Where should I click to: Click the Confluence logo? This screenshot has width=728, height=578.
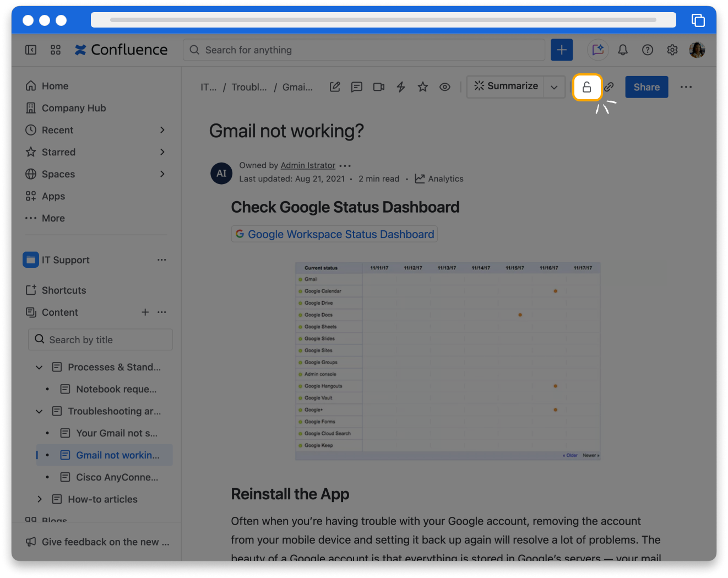tap(121, 50)
